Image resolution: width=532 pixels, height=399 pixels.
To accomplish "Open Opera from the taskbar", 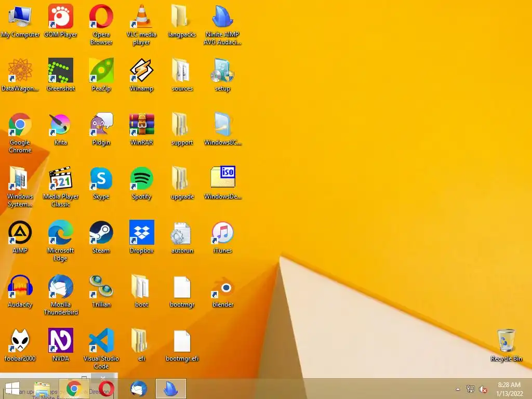I will pyautogui.click(x=106, y=389).
